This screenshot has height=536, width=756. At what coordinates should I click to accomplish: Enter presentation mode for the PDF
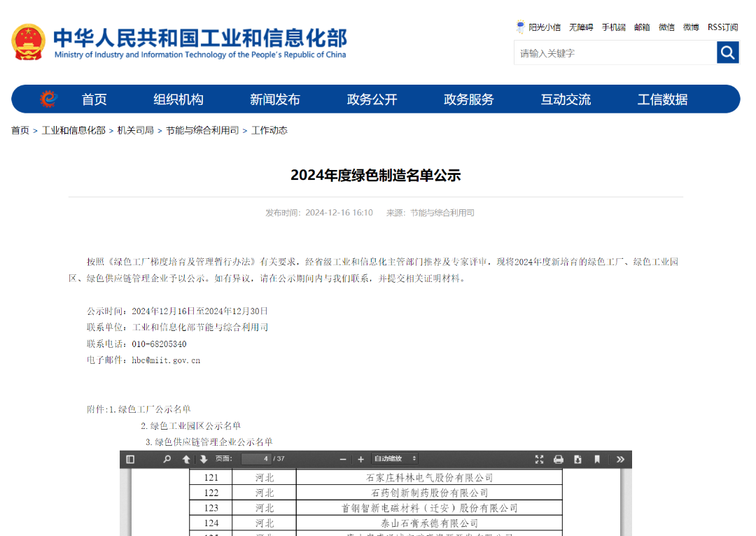point(539,459)
